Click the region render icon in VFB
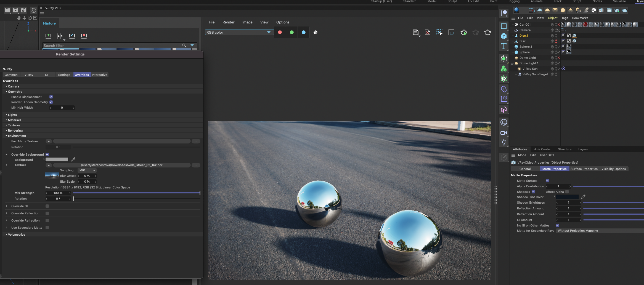 click(x=451, y=33)
